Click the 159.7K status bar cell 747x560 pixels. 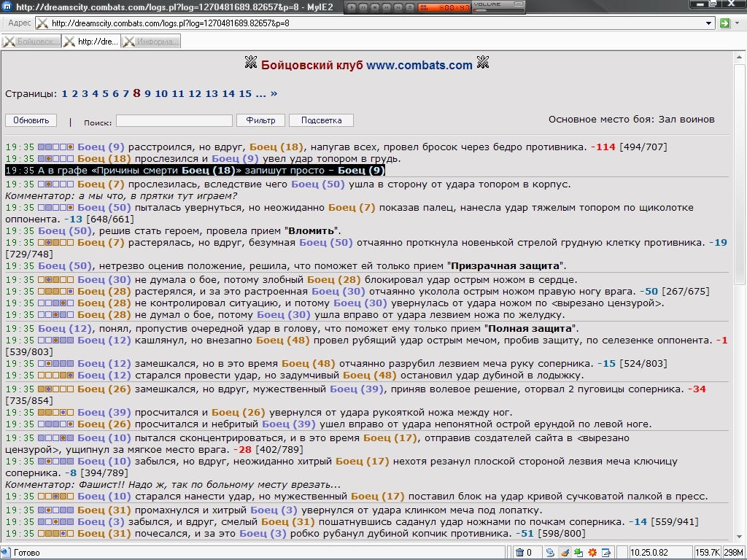[707, 553]
